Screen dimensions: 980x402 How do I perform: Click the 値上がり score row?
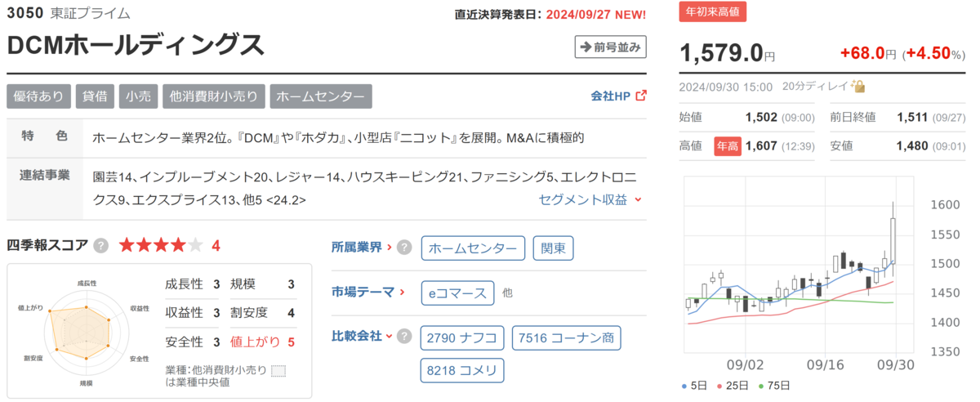coord(263,342)
